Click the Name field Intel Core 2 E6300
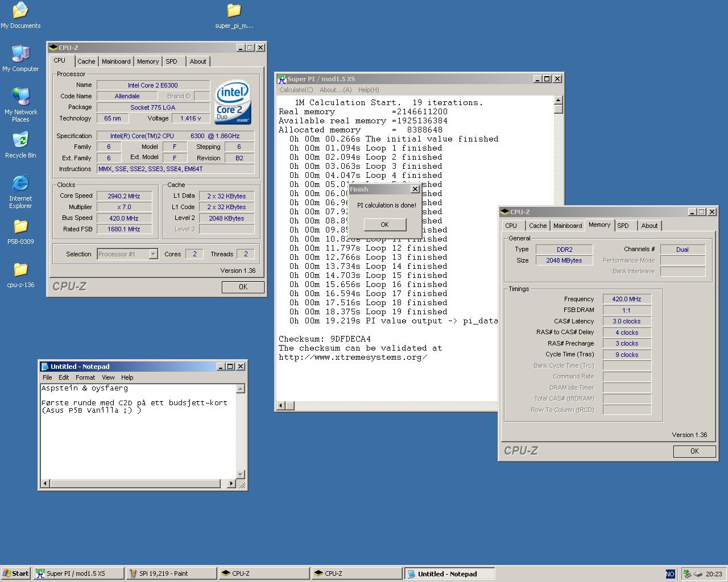The height and width of the screenshot is (582, 728). click(x=153, y=85)
